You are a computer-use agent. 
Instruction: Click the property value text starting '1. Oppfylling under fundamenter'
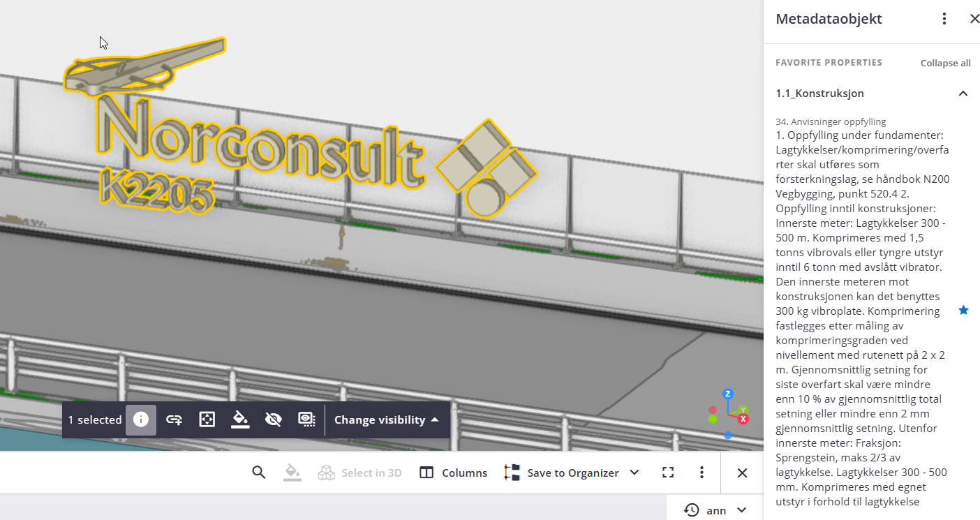[863, 318]
